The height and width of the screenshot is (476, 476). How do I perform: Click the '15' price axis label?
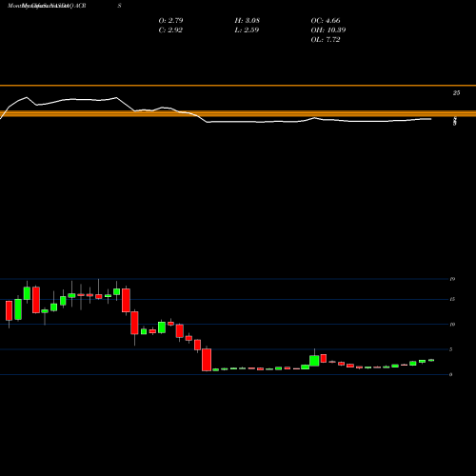pos(452,299)
